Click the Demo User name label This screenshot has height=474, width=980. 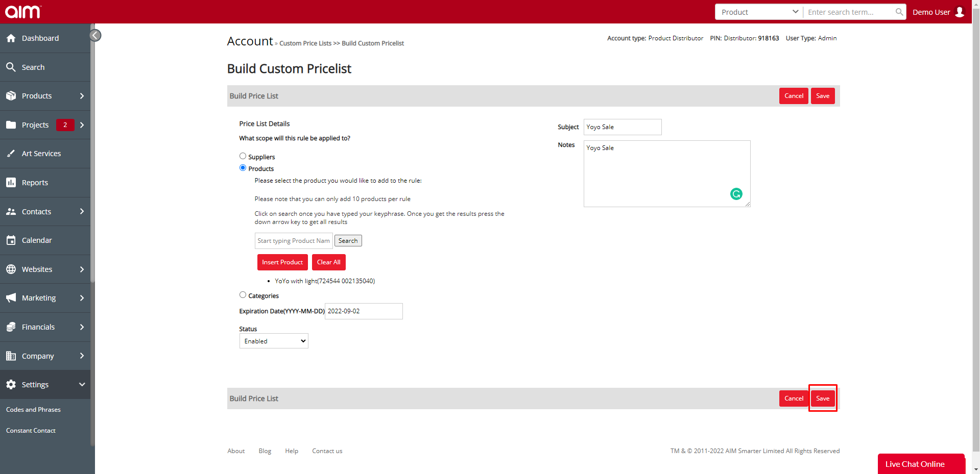point(931,12)
